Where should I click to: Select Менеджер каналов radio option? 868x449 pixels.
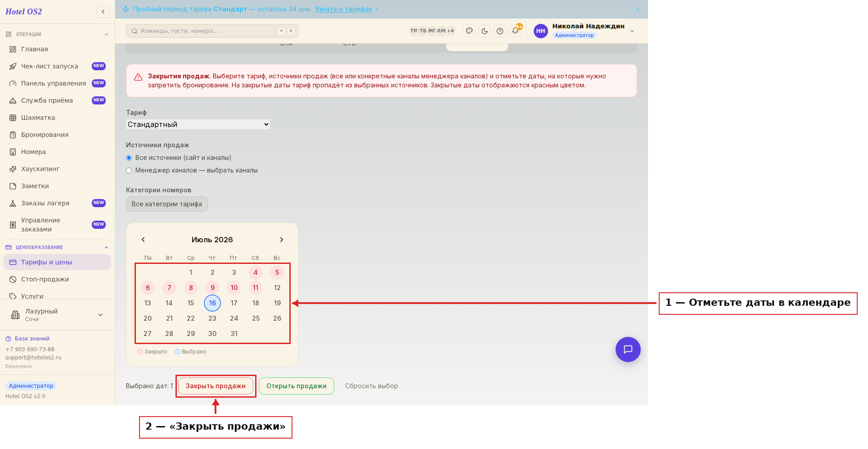point(129,170)
